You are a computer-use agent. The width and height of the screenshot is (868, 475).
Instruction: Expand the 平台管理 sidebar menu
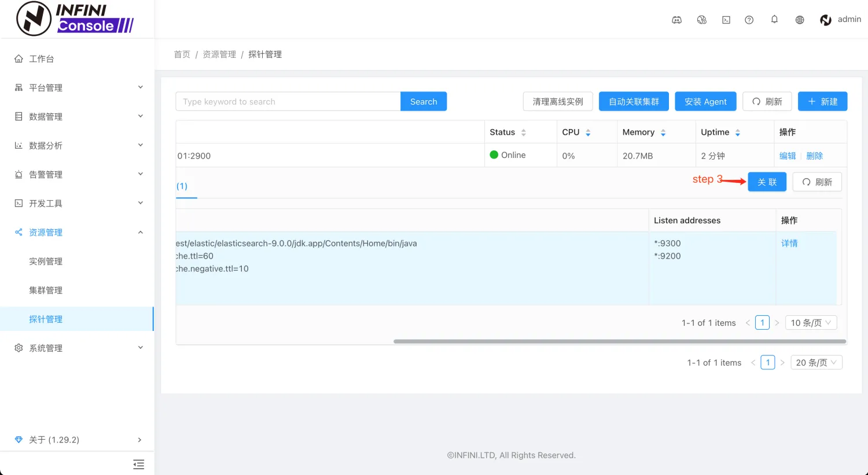[78, 87]
